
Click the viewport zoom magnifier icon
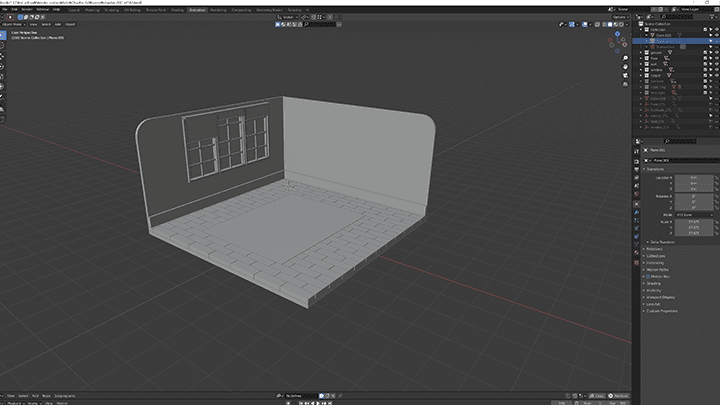[625, 58]
